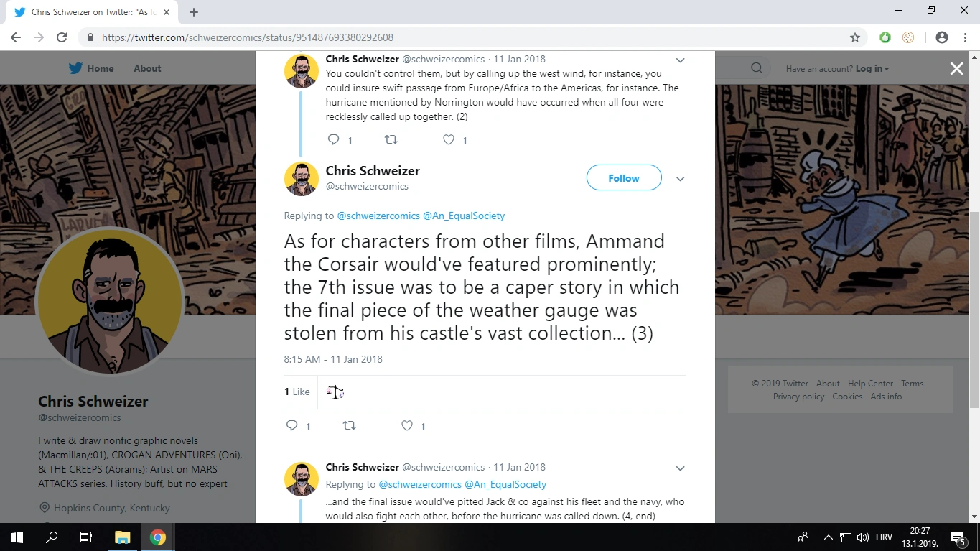Expand options for the top tweet
Screen dimensions: 980x551
coord(680,60)
